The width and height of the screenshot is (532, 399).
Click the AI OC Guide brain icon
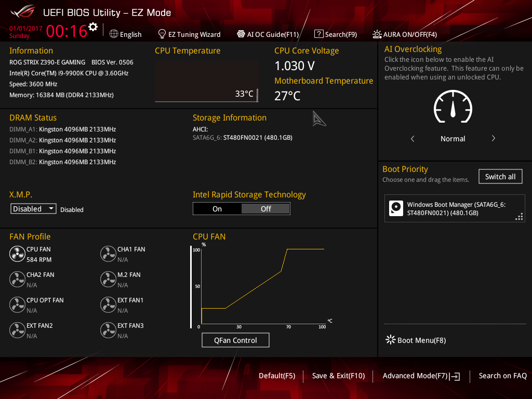coord(241,34)
